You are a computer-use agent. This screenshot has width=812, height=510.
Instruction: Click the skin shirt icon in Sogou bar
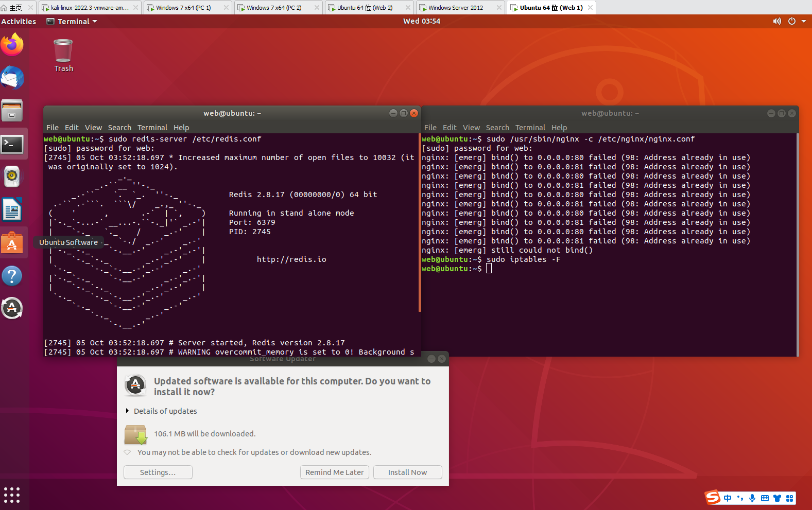[x=777, y=498]
